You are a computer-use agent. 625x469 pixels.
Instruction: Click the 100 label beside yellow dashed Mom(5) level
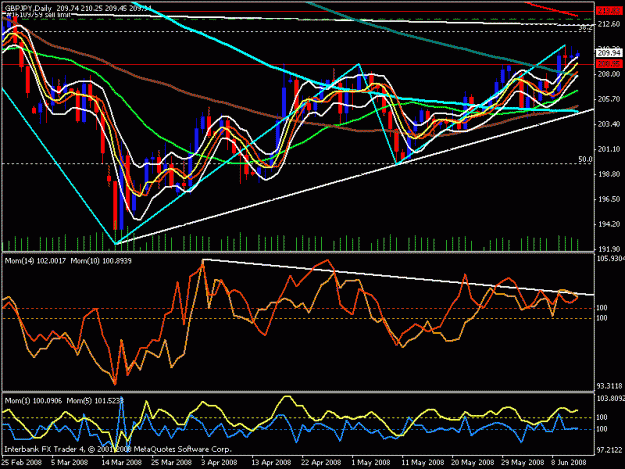[x=602, y=417]
